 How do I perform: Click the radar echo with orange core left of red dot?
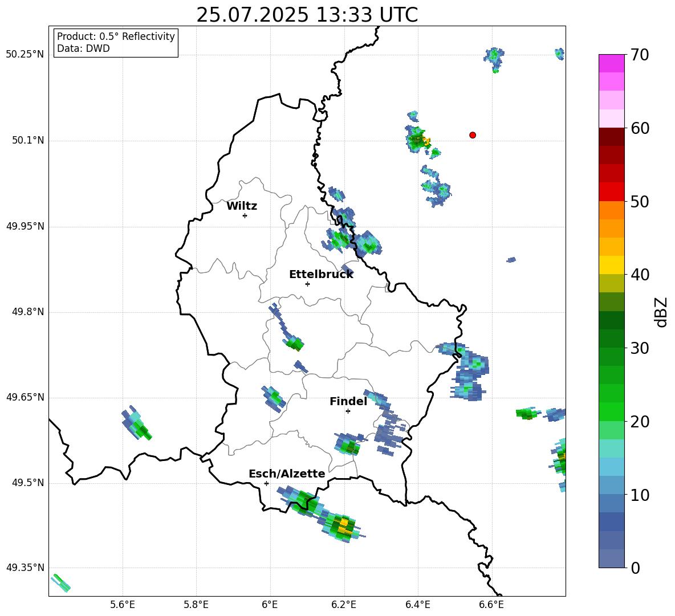[417, 140]
